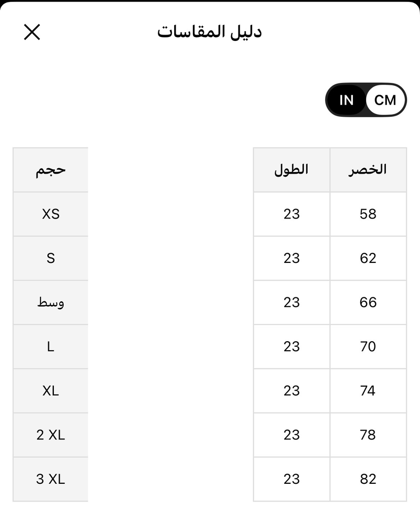Click the الطول length column header
This screenshot has height=505, width=420.
pyautogui.click(x=292, y=170)
